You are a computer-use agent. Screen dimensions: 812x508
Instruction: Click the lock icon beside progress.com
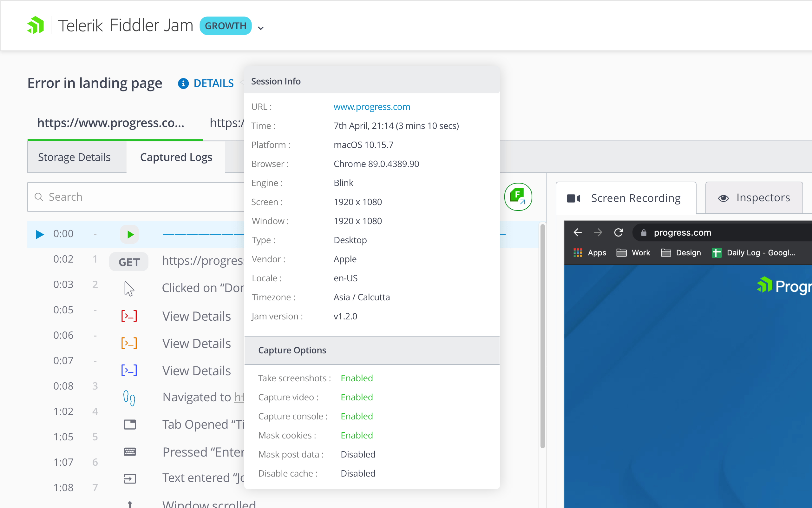644,232
